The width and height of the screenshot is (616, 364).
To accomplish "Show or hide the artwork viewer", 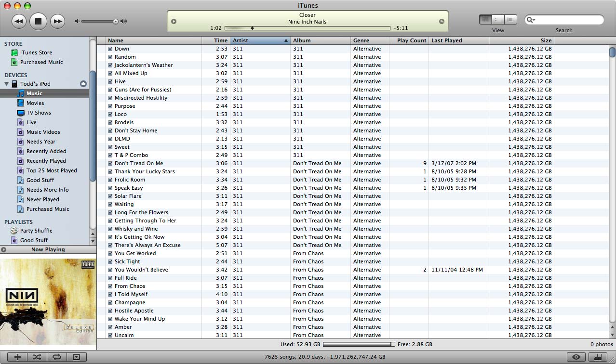I will click(76, 357).
